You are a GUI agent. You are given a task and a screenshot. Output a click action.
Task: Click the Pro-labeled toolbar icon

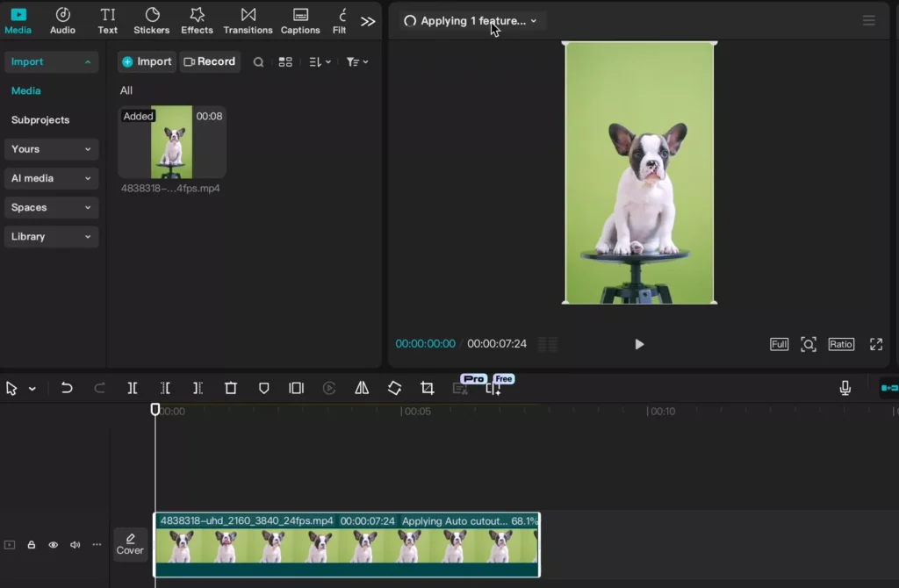(x=460, y=389)
